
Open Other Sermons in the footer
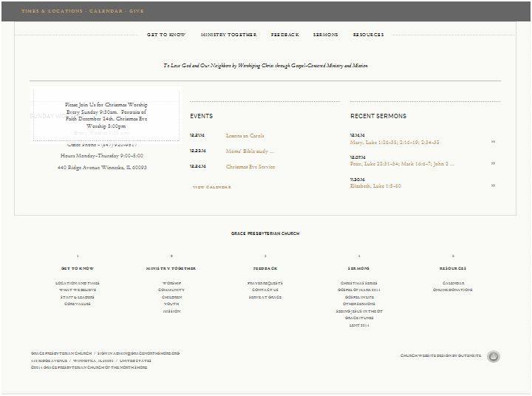tap(359, 304)
